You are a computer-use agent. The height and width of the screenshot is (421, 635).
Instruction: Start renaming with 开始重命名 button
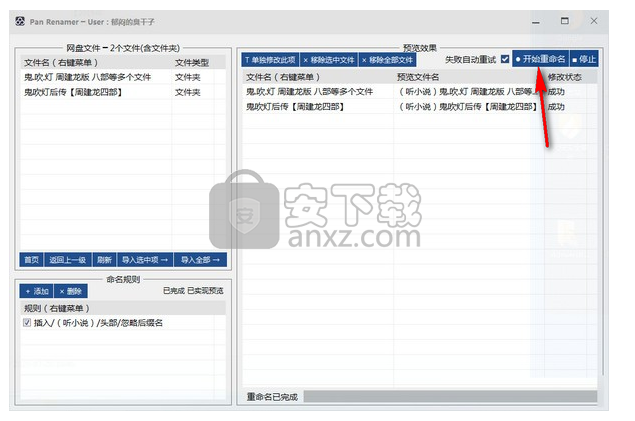(x=541, y=59)
